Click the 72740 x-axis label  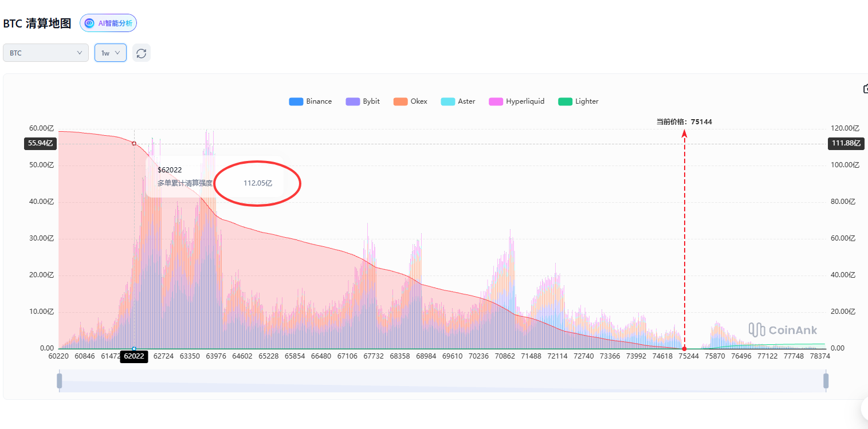pos(584,356)
